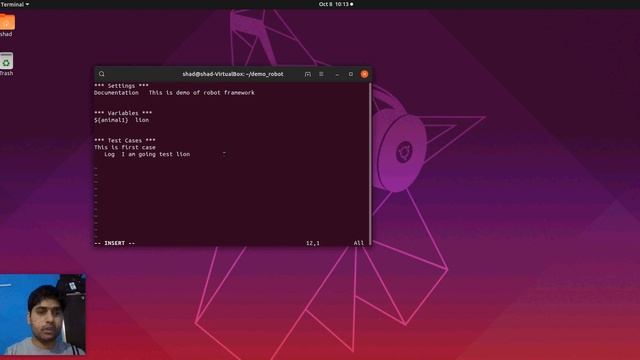The image size is (640, 360).
Task: Minimize the terminal window
Action: point(337,74)
